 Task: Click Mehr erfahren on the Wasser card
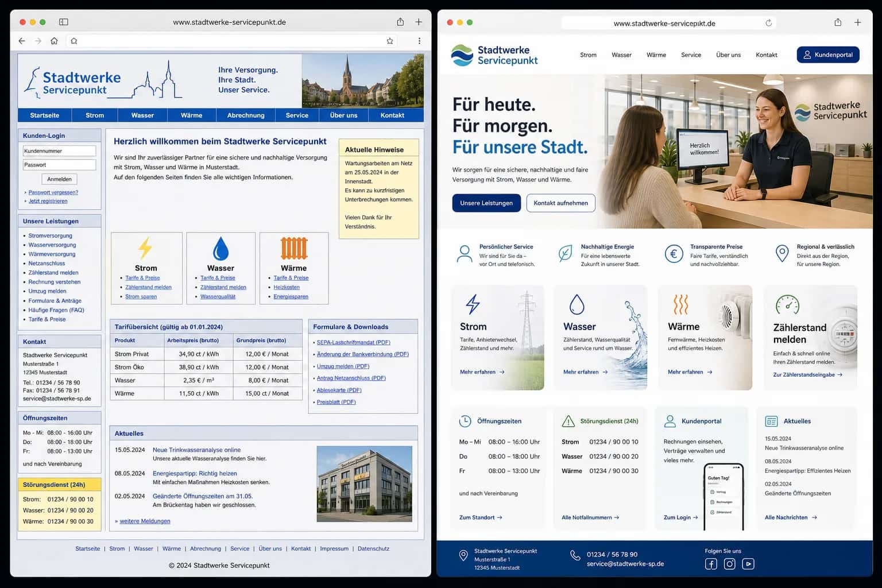586,372
